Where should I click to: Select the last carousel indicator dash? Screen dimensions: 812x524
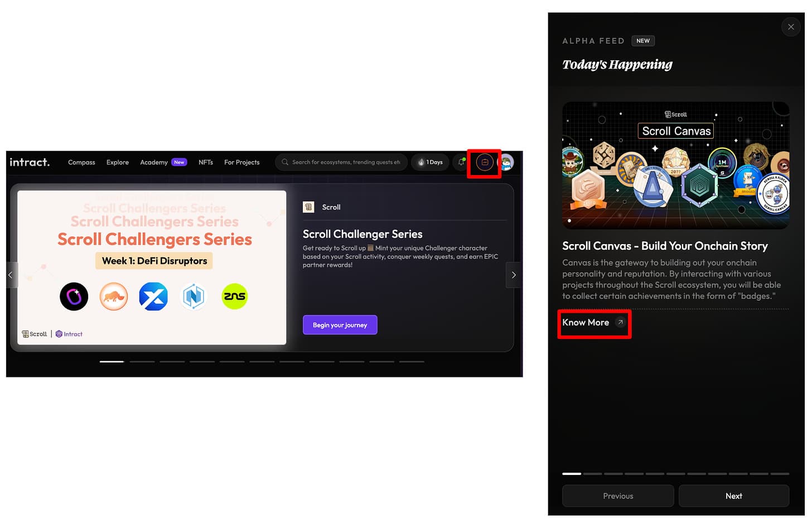[x=412, y=362]
